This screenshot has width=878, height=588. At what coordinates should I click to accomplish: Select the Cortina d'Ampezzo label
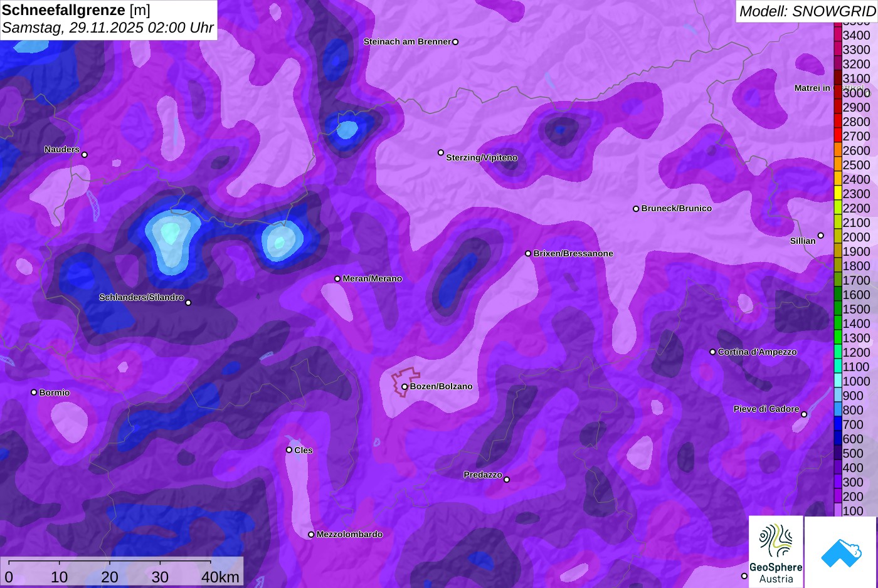point(758,352)
